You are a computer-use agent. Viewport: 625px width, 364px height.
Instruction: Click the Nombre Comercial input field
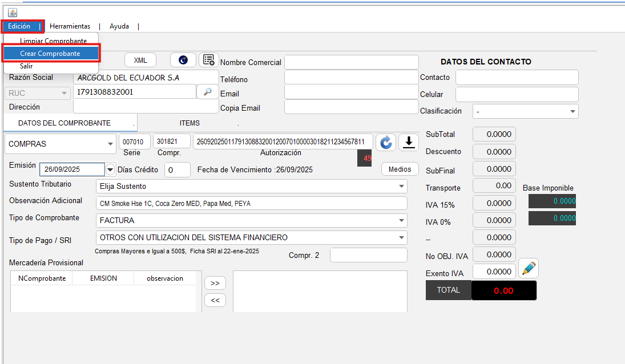click(351, 62)
